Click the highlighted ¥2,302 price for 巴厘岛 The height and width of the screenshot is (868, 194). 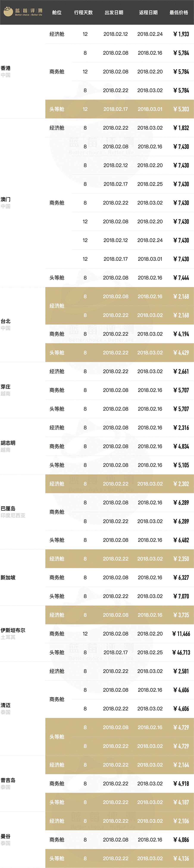click(x=181, y=484)
